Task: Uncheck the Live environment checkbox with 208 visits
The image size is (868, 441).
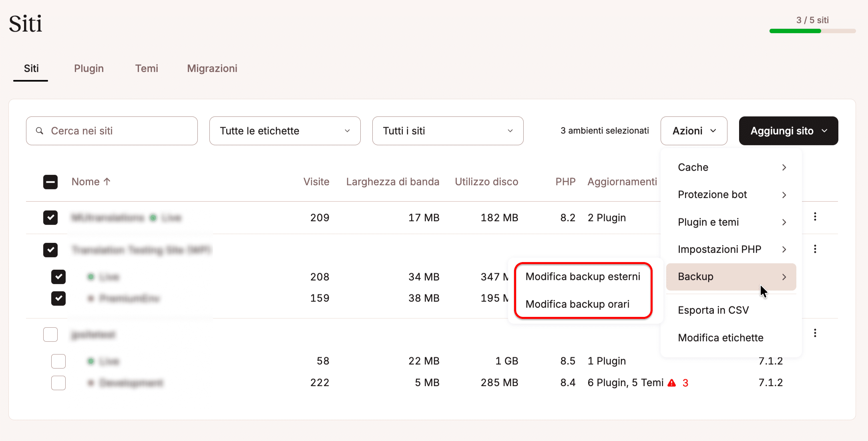Action: coord(58,277)
